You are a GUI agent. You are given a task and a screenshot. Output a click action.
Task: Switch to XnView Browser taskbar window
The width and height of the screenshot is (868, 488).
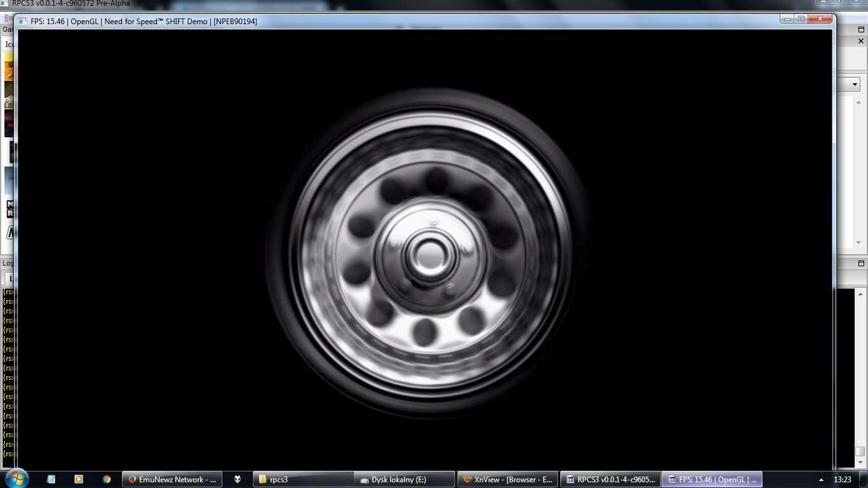[x=508, y=480]
